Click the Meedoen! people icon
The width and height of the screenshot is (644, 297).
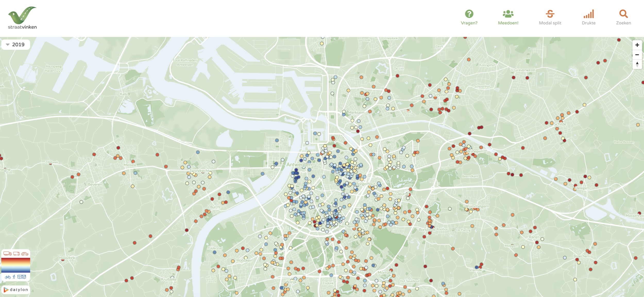tap(508, 14)
